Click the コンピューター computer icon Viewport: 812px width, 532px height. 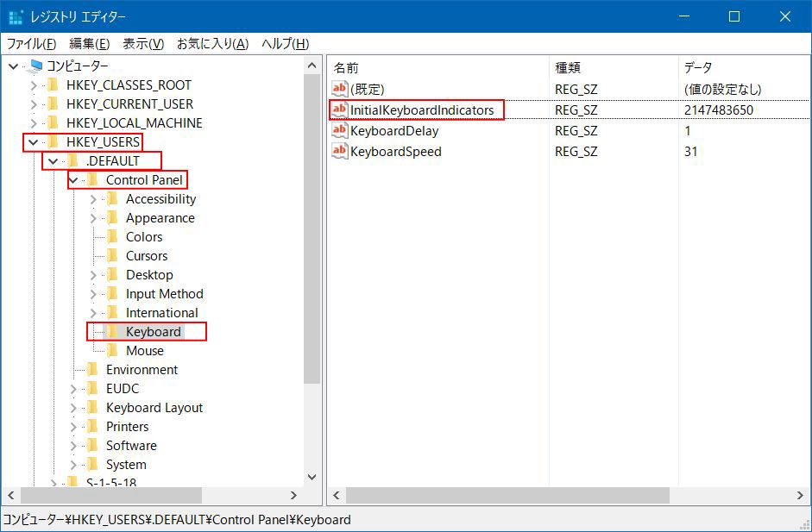(36, 66)
